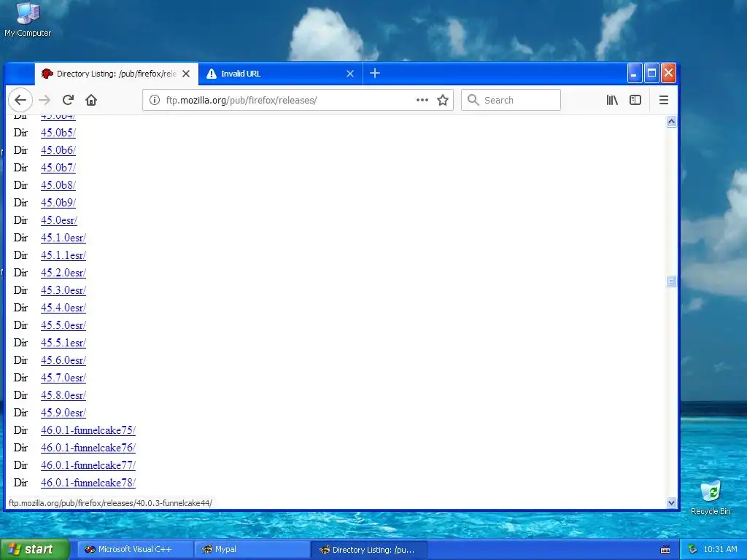This screenshot has height=560, width=747.
Task: Close the Directory Listing tab
Action: click(x=186, y=74)
